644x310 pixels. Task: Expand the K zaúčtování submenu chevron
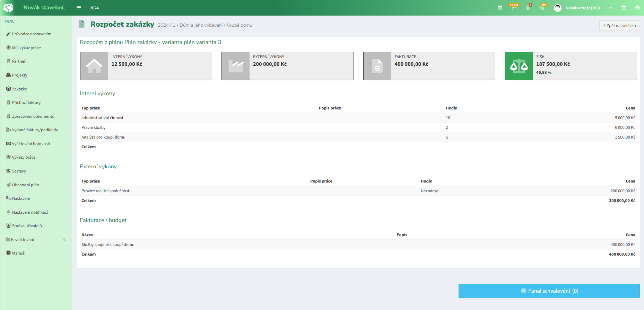point(64,240)
